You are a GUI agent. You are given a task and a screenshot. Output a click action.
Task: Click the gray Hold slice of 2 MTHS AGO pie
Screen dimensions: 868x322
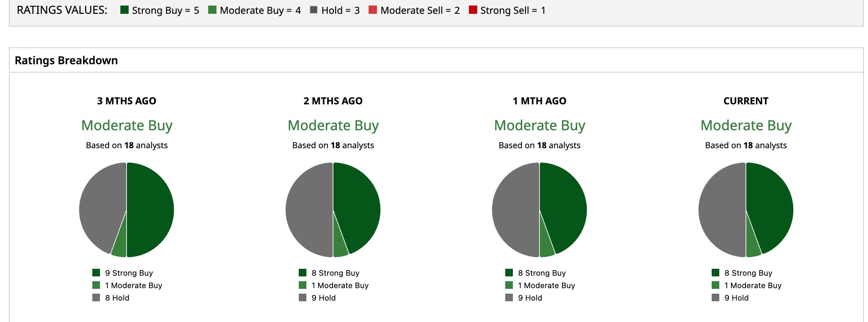tap(309, 210)
